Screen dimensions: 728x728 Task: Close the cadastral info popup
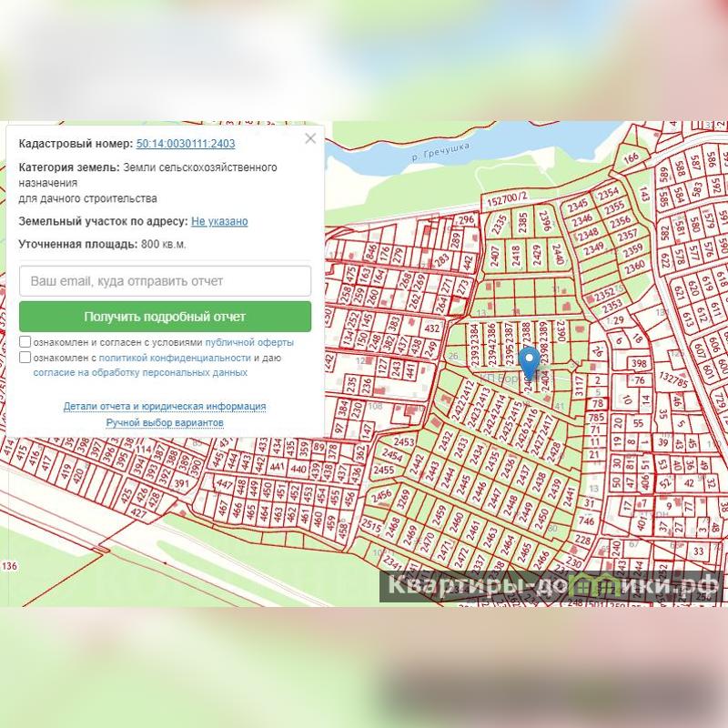click(x=310, y=139)
